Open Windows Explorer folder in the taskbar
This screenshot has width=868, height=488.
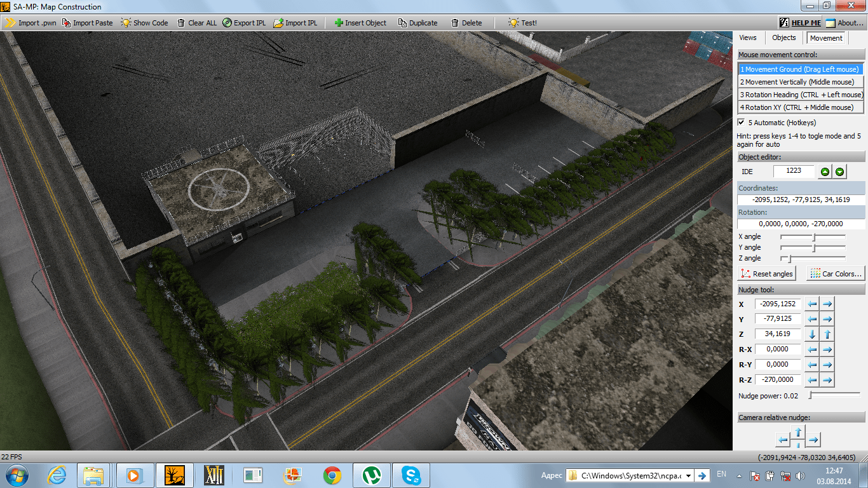click(x=95, y=475)
